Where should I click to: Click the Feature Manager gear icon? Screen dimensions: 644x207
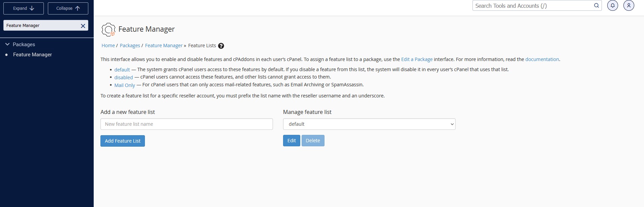pos(108,30)
